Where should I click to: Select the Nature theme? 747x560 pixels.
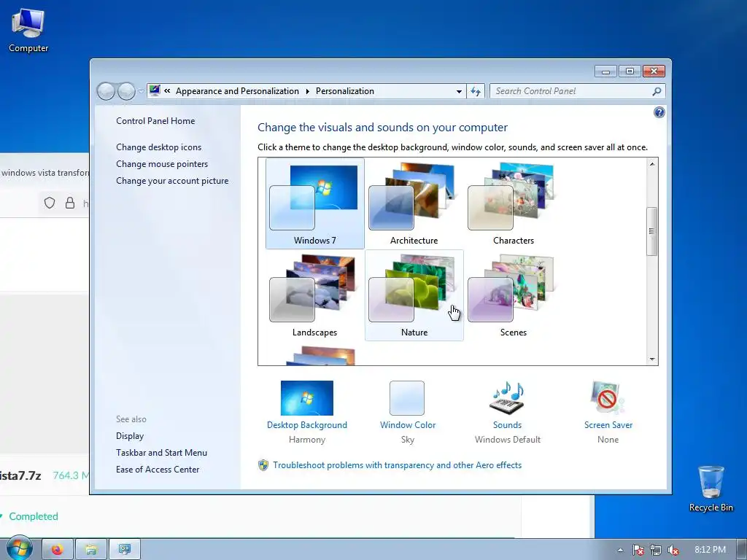(414, 295)
